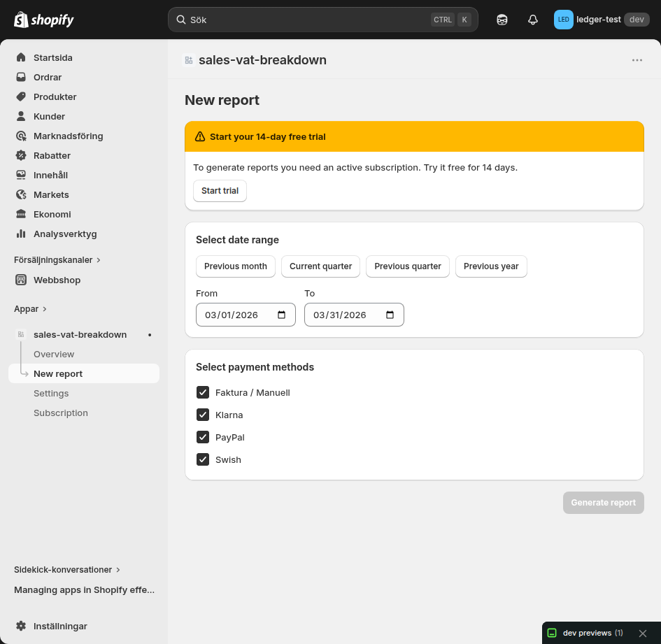Switch to the Settings page of the app

[x=51, y=393]
